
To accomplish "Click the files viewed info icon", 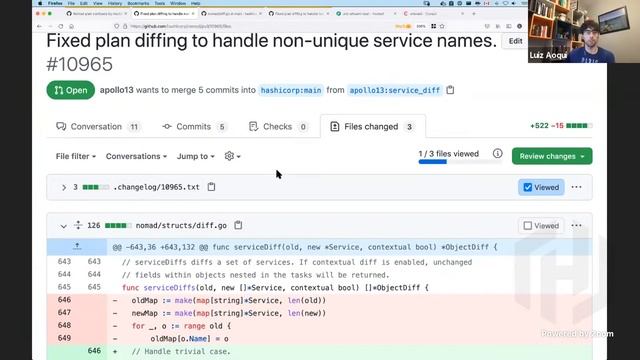I will point(497,153).
